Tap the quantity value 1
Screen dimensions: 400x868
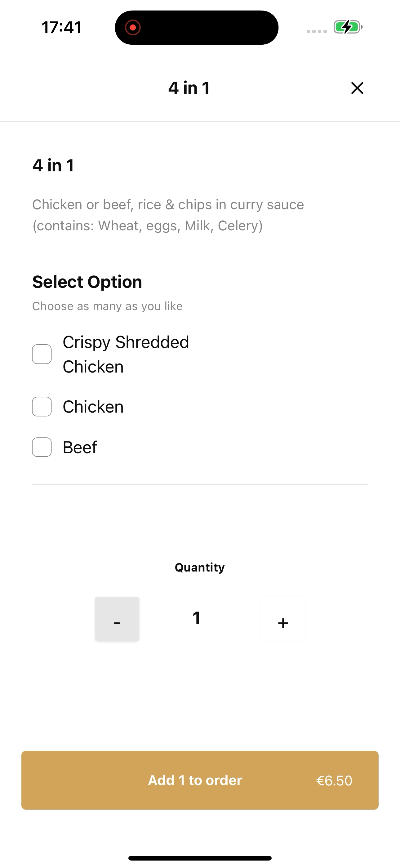pos(197,618)
